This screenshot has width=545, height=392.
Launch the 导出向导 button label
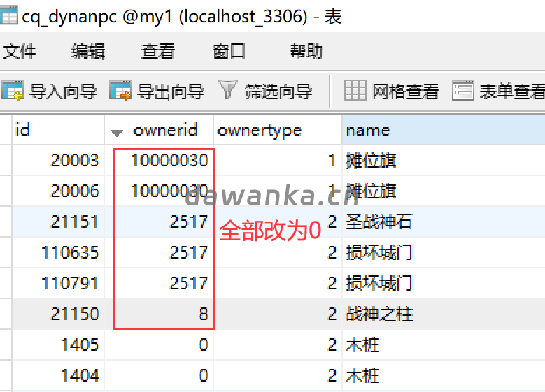coord(171,92)
